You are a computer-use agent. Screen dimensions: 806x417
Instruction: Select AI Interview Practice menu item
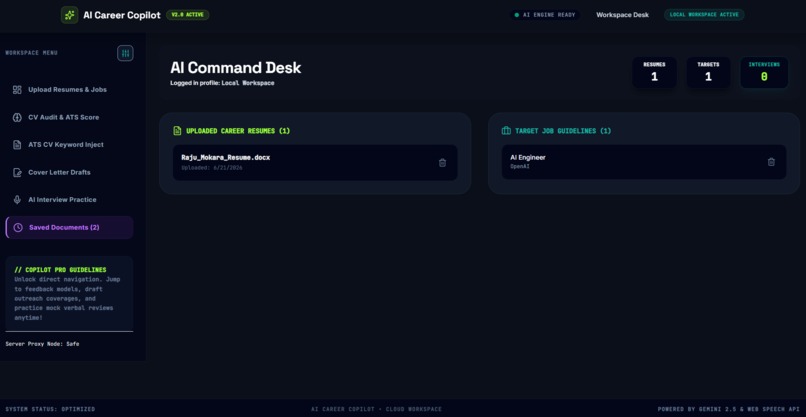(69, 200)
